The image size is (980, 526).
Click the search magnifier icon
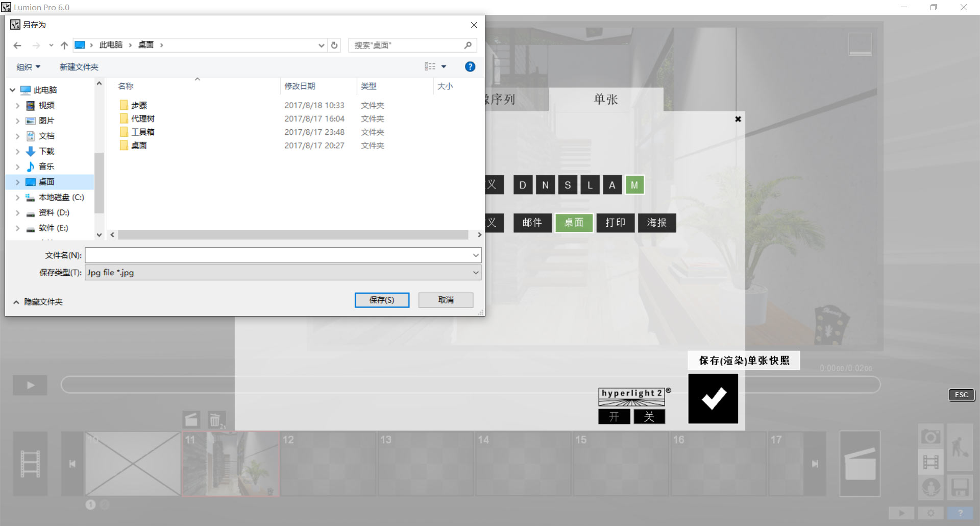(468, 45)
